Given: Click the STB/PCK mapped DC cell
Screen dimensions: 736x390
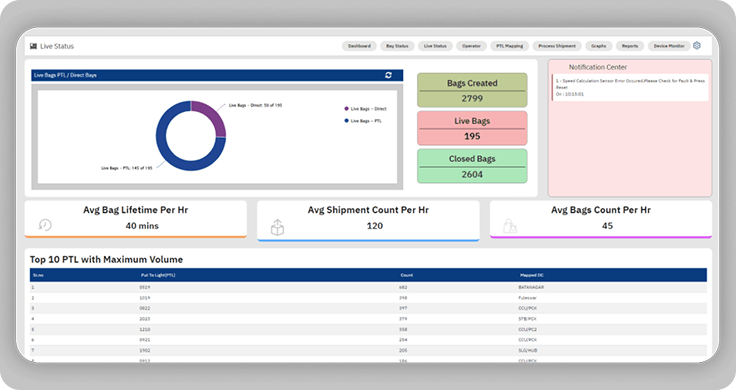Looking at the screenshot, I should [528, 319].
